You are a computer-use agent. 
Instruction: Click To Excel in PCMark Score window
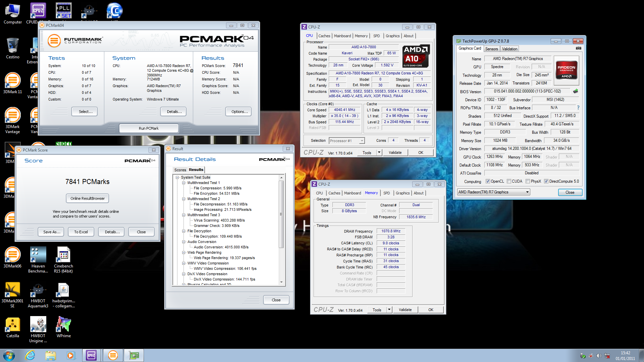tap(81, 232)
